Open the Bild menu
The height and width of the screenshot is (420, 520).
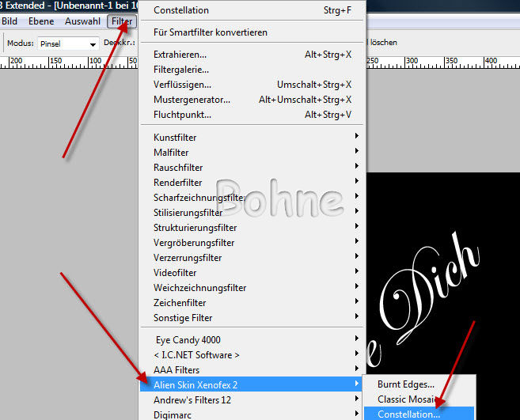pyautogui.click(x=9, y=21)
